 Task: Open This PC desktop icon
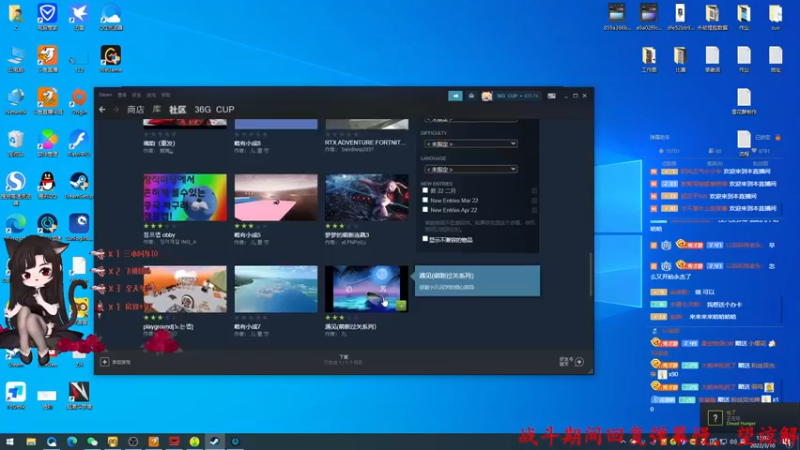16,59
